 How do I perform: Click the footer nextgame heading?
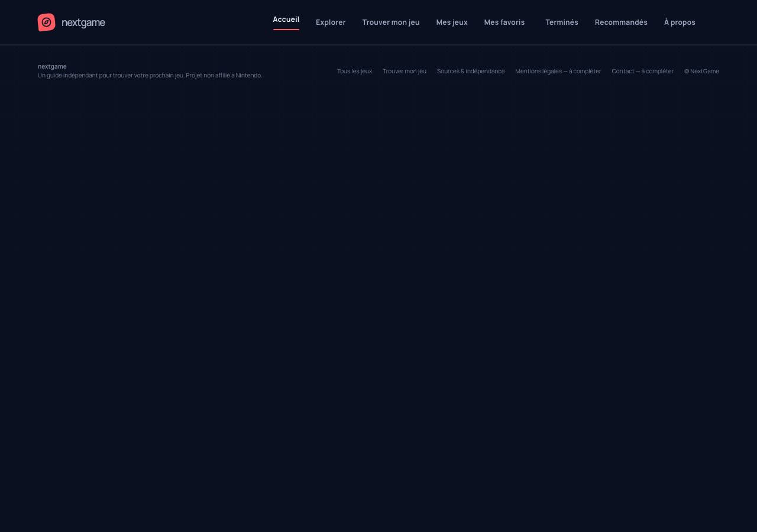click(52, 66)
